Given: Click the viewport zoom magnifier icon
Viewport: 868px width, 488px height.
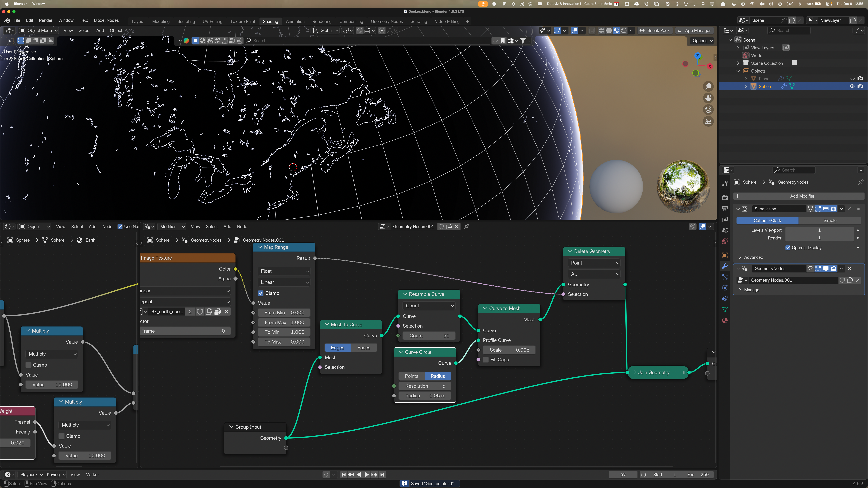Looking at the screenshot, I should pyautogui.click(x=708, y=86).
